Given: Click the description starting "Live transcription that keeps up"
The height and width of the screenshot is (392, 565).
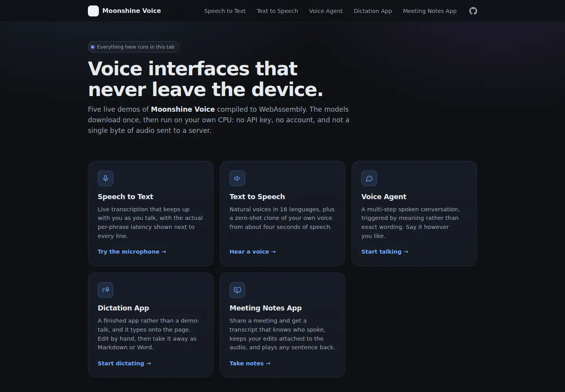Looking at the screenshot, I should click(x=150, y=223).
